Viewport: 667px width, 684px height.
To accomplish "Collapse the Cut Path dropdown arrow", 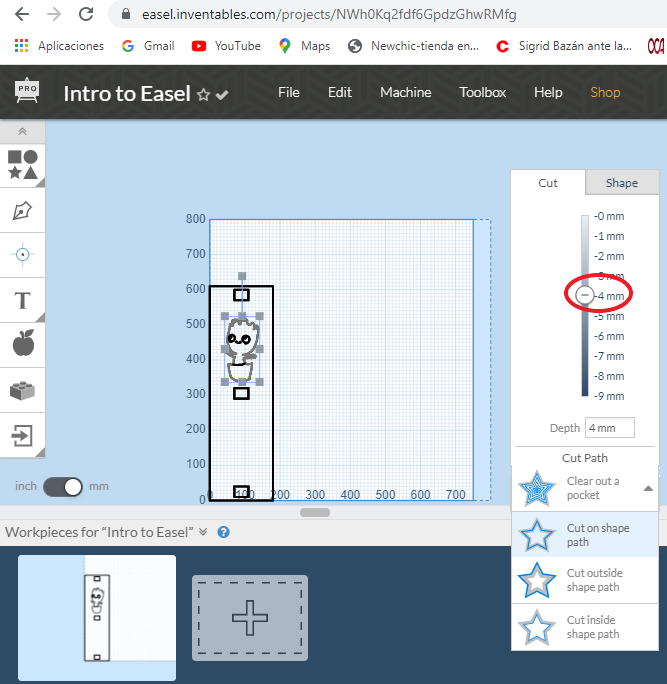I will [648, 488].
